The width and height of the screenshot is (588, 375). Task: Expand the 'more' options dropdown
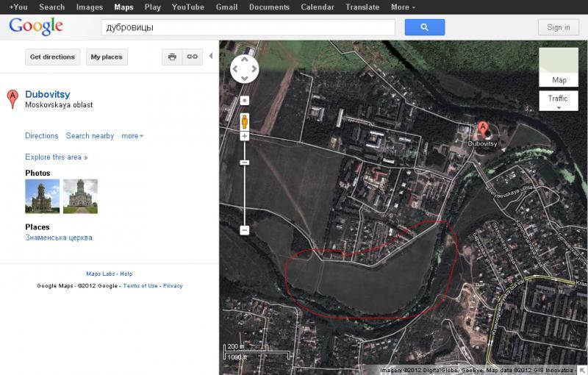(x=132, y=136)
